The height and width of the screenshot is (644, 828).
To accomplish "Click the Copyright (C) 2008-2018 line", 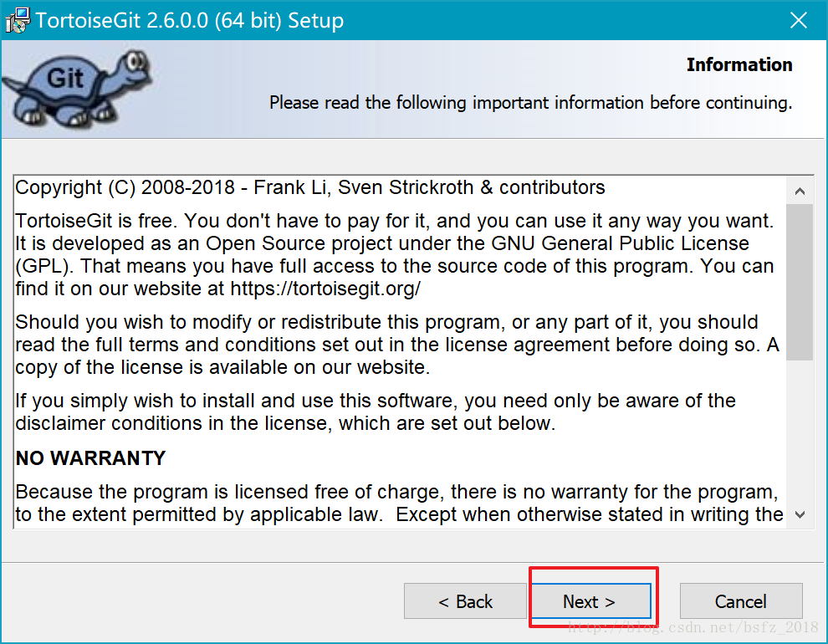I will tap(310, 187).
